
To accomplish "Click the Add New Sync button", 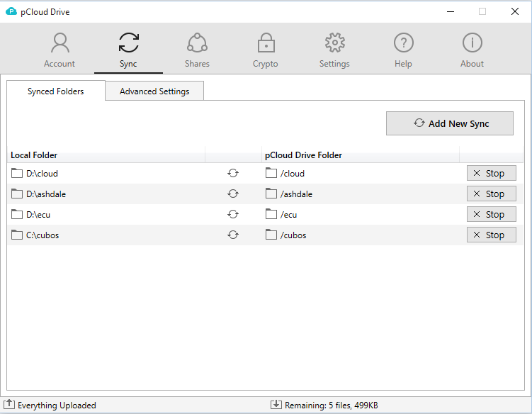I will (450, 123).
